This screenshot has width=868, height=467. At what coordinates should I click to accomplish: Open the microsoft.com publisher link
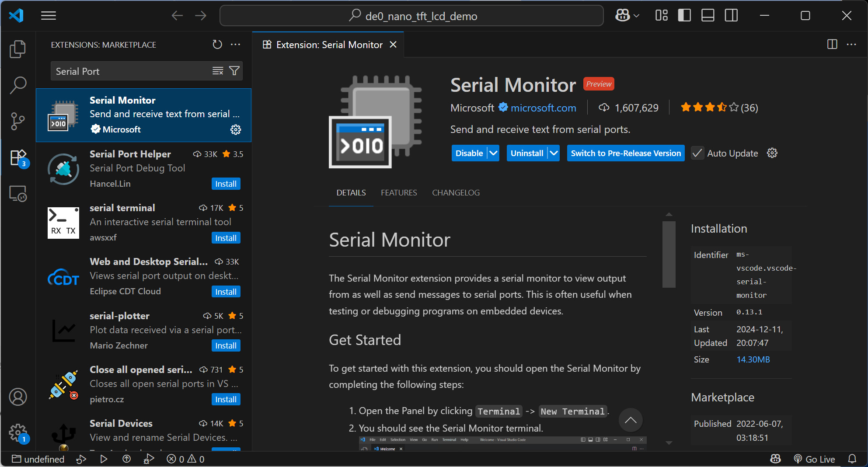tap(543, 108)
